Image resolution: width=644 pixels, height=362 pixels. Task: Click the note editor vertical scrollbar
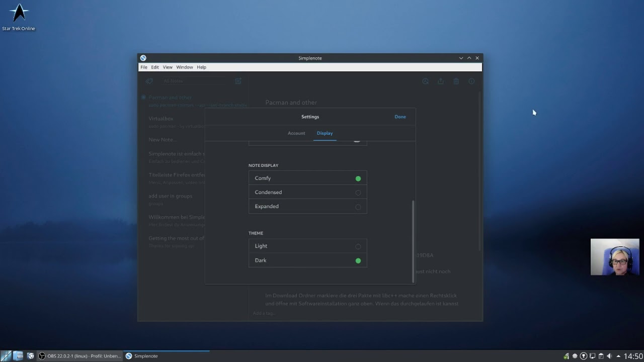[x=480, y=171]
